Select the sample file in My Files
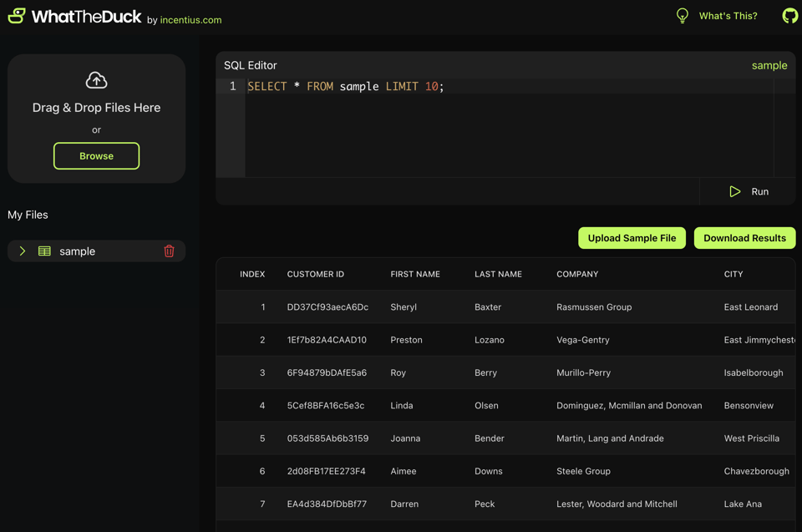The image size is (802, 532). pyautogui.click(x=78, y=251)
